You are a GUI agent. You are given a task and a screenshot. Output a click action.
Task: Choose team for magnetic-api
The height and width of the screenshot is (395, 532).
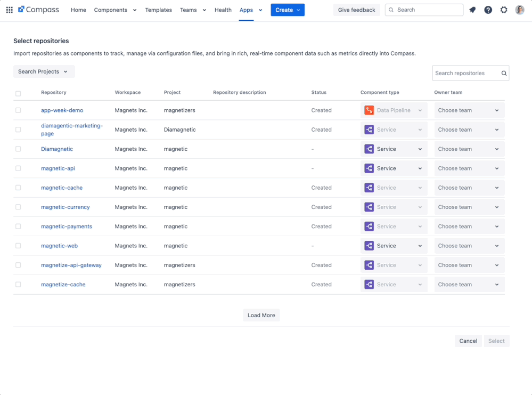pos(469,168)
